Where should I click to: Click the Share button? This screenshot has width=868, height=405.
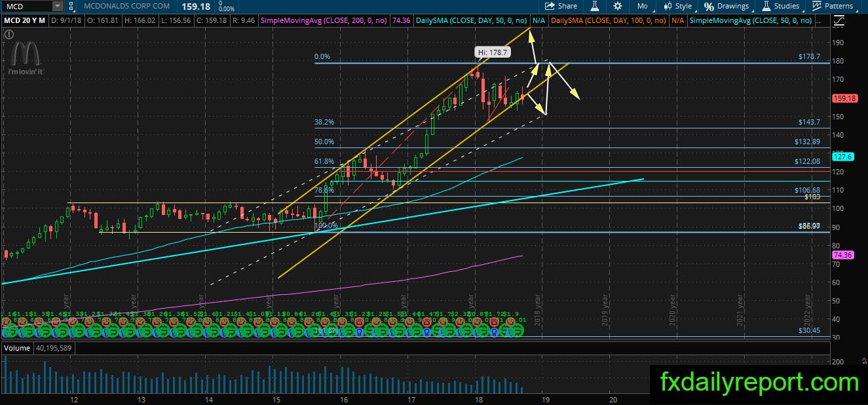point(561,6)
